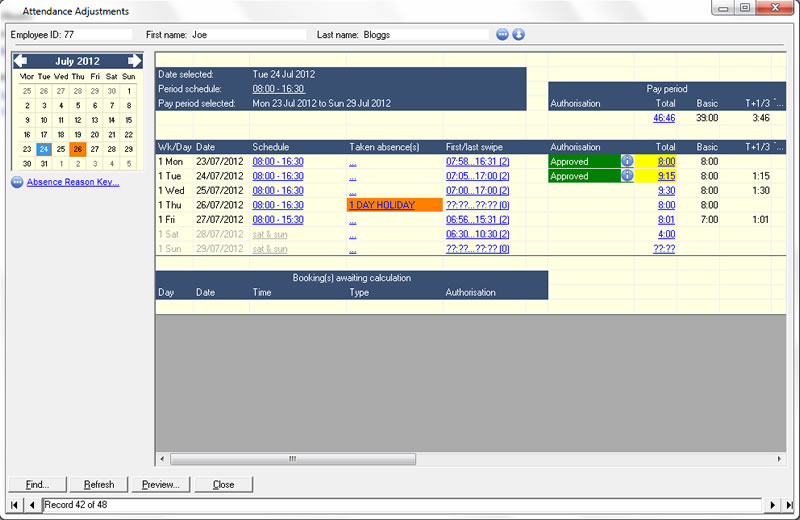
Task: Go to next month in calendar
Action: [135, 61]
